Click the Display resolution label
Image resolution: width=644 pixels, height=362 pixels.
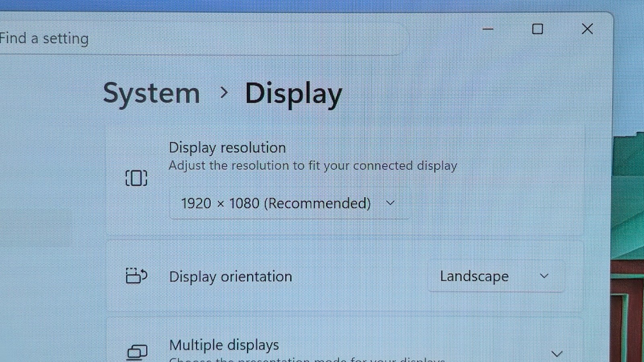(x=227, y=148)
